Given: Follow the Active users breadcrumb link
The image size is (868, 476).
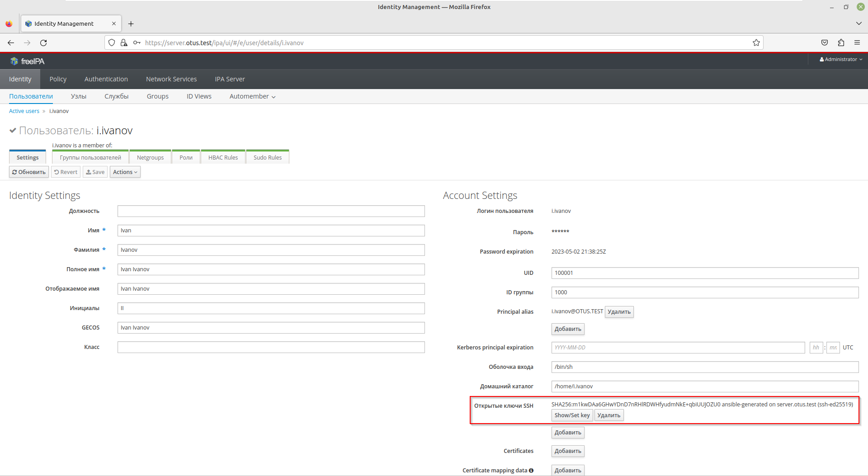Looking at the screenshot, I should [x=24, y=111].
